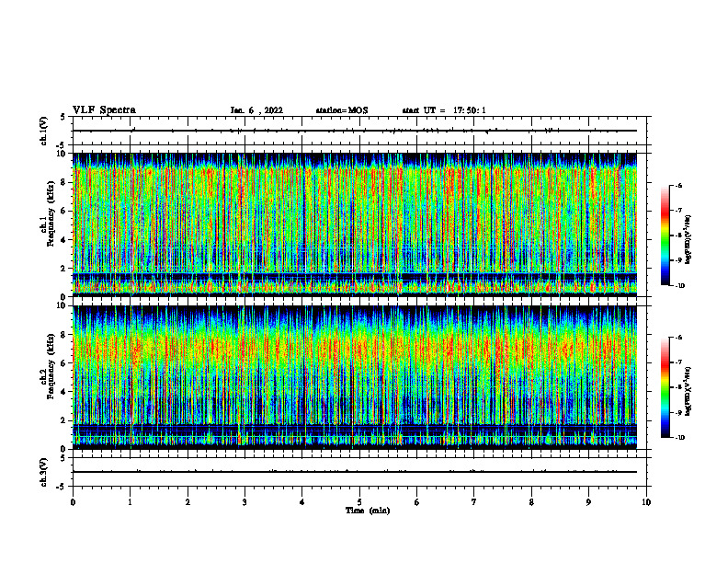Click time axis tick label "1"
Viewport: 728px width, 563px height.
click(130, 502)
